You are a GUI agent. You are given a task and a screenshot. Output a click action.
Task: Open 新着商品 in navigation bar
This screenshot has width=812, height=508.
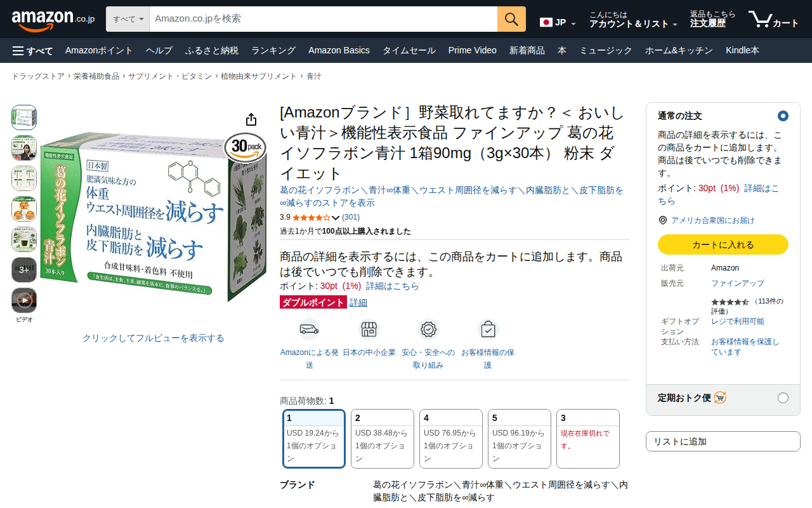(527, 51)
